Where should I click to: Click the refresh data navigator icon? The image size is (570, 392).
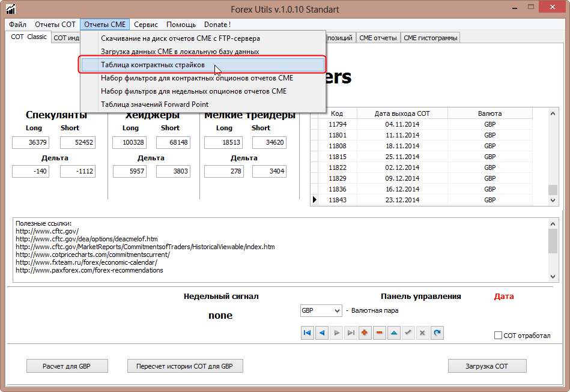(437, 333)
